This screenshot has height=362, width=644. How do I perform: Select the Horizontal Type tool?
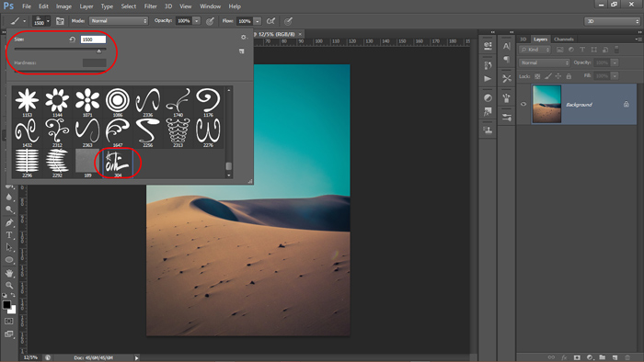[x=9, y=235]
